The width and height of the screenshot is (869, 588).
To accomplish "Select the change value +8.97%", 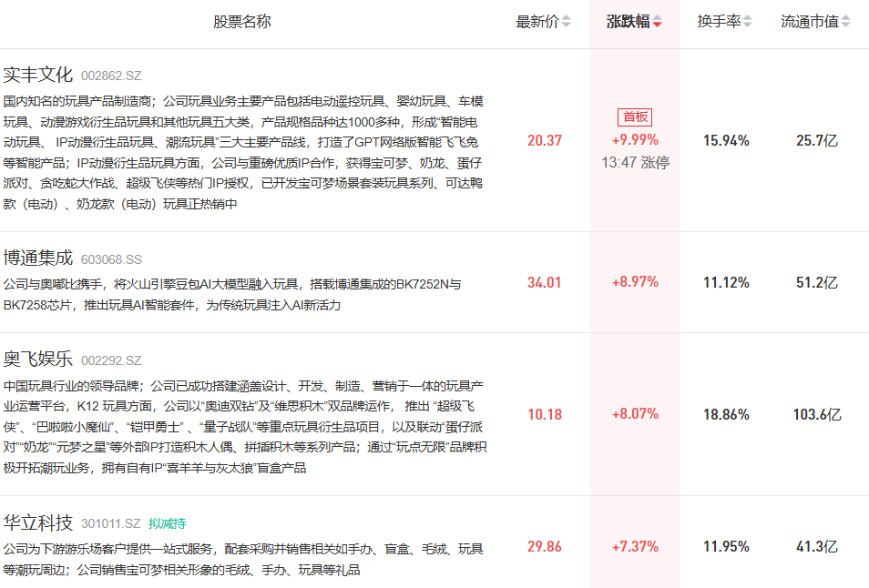I will (x=635, y=282).
